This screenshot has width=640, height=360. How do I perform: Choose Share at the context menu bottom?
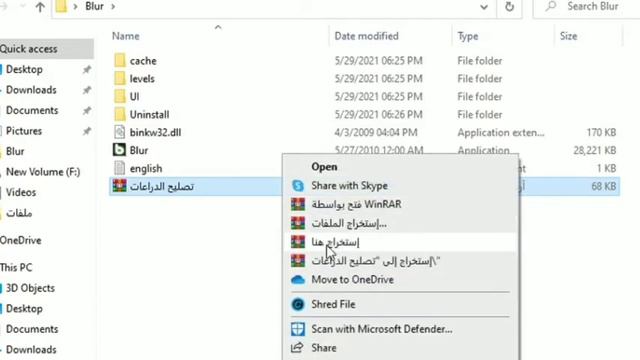(400, 348)
